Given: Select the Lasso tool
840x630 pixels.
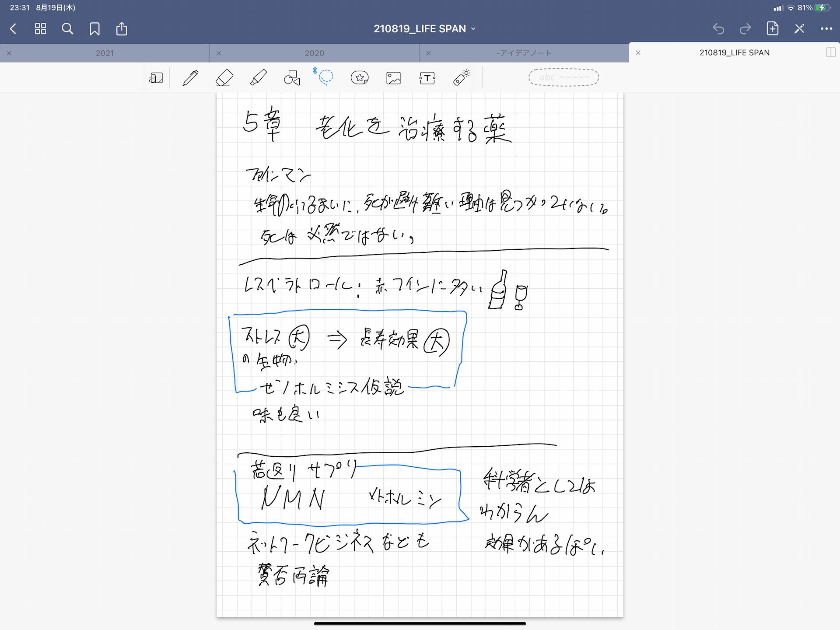Looking at the screenshot, I should 325,77.
